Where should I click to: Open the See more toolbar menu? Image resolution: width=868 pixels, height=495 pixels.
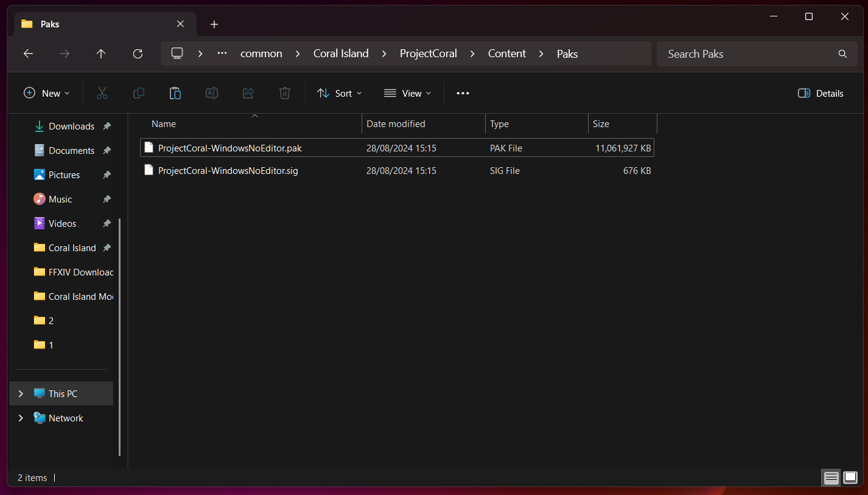(463, 93)
